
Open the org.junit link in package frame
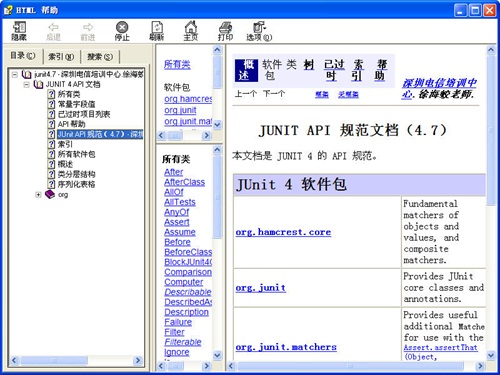(x=180, y=110)
